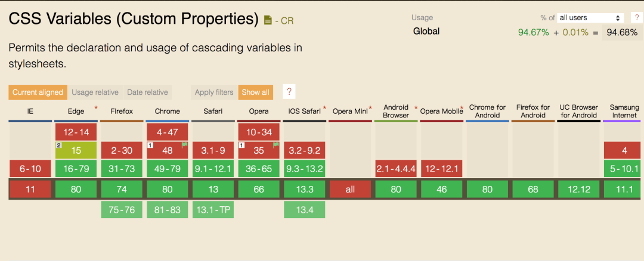The image size is (644, 261).
Task: Click the Opera Mini 'all' cell
Action: (x=351, y=189)
